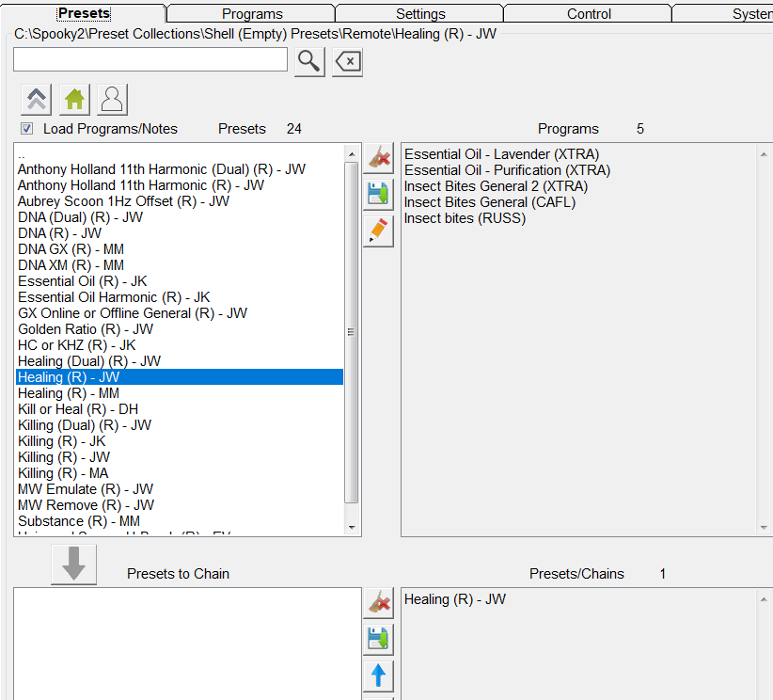
Task: Clear the search field with backspace icon
Action: tap(347, 61)
